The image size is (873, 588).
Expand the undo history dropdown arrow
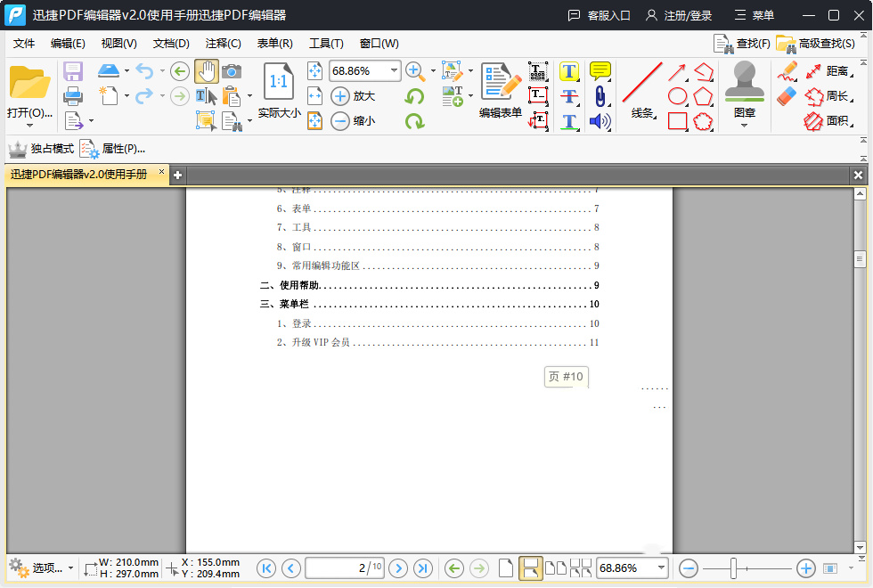[162, 70]
